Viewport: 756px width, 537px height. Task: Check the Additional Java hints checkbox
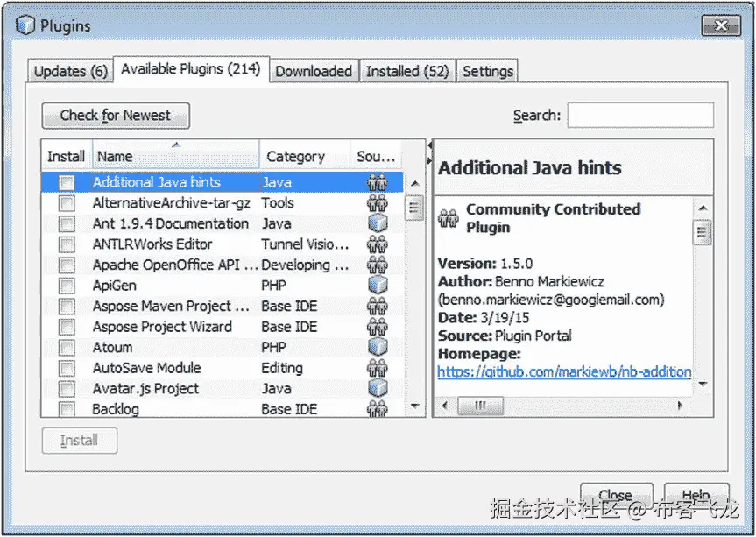click(66, 182)
